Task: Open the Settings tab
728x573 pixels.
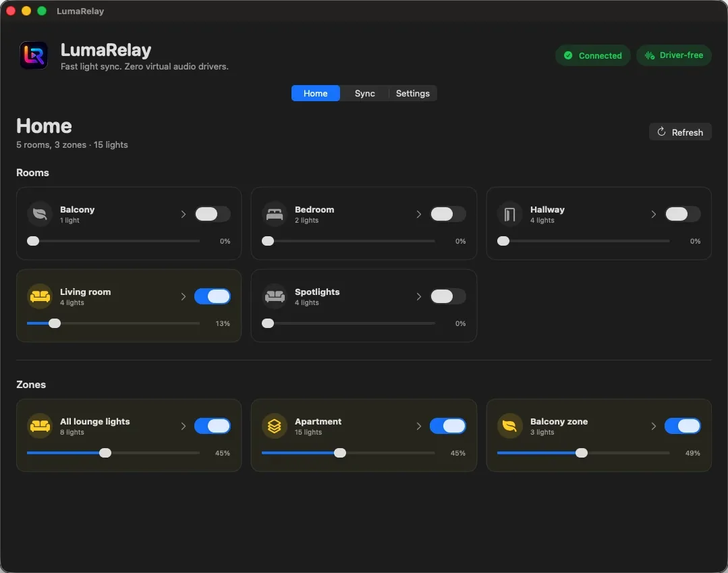Action: point(413,93)
